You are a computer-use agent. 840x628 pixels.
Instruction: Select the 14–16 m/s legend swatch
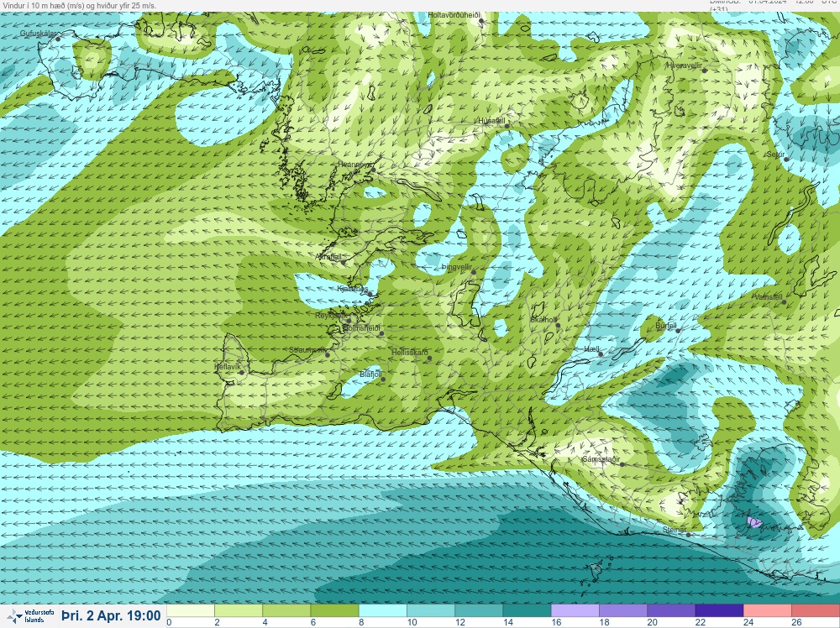click(527, 610)
